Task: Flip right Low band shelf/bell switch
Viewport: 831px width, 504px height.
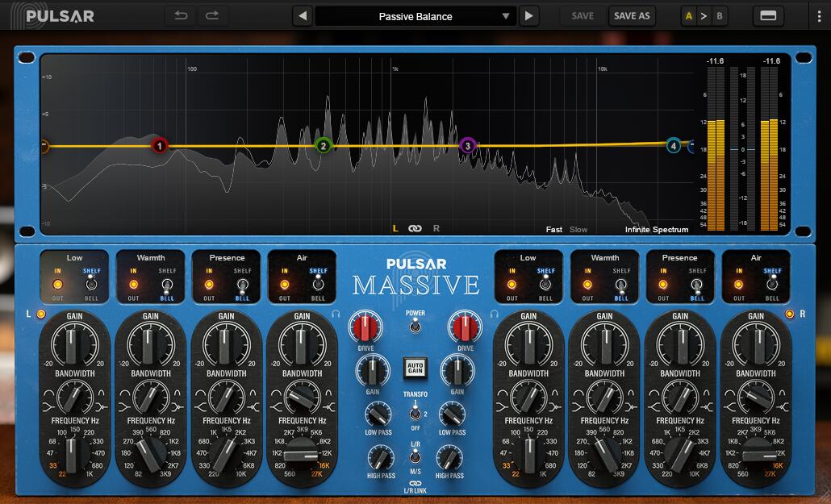Action: point(545,284)
